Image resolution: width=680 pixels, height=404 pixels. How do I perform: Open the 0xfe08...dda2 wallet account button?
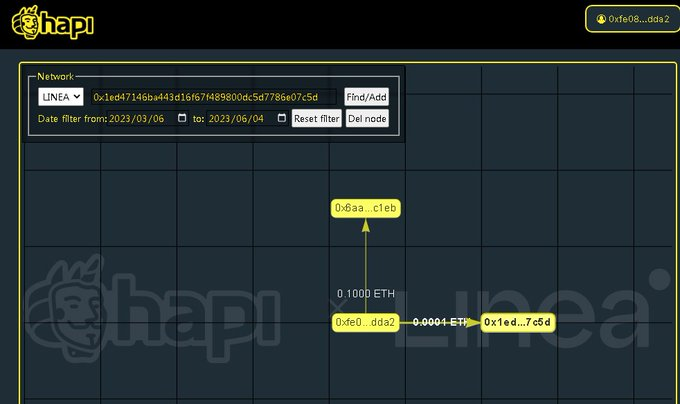633,19
